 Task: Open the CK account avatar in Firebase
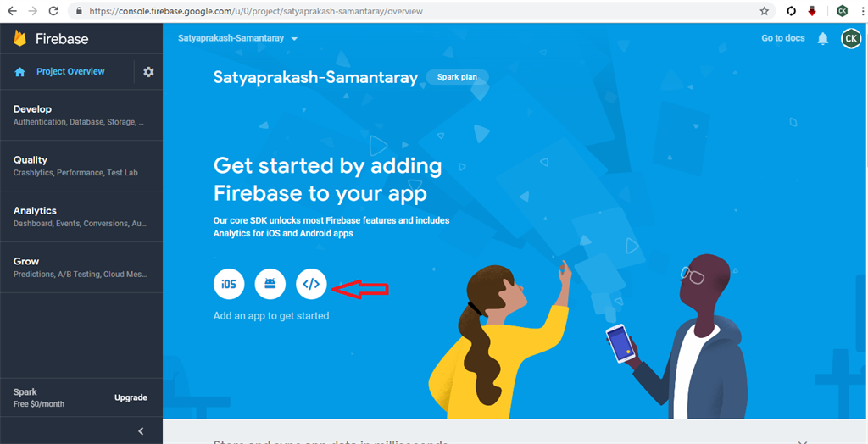(851, 38)
